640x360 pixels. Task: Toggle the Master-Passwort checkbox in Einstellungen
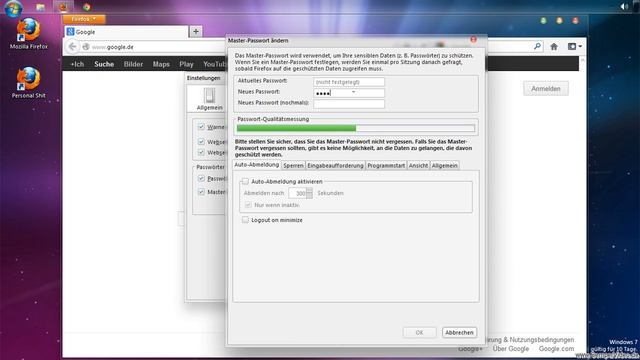pyautogui.click(x=201, y=191)
